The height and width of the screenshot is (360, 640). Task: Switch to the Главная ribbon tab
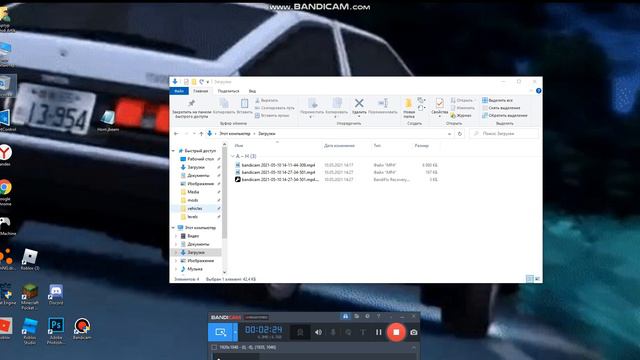click(200, 91)
